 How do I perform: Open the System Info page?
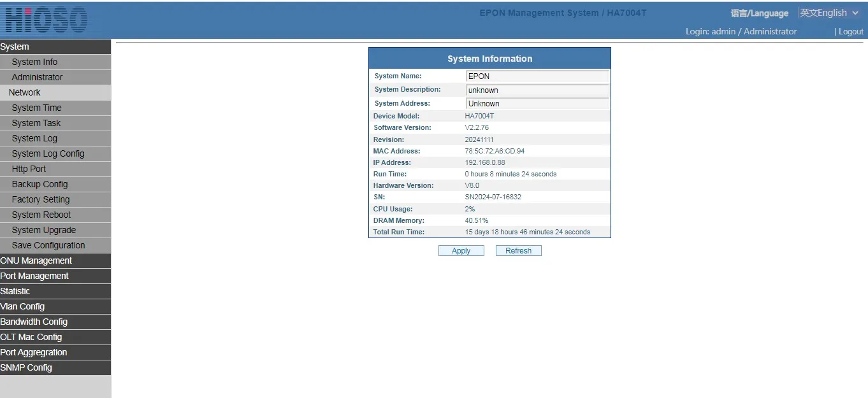34,62
